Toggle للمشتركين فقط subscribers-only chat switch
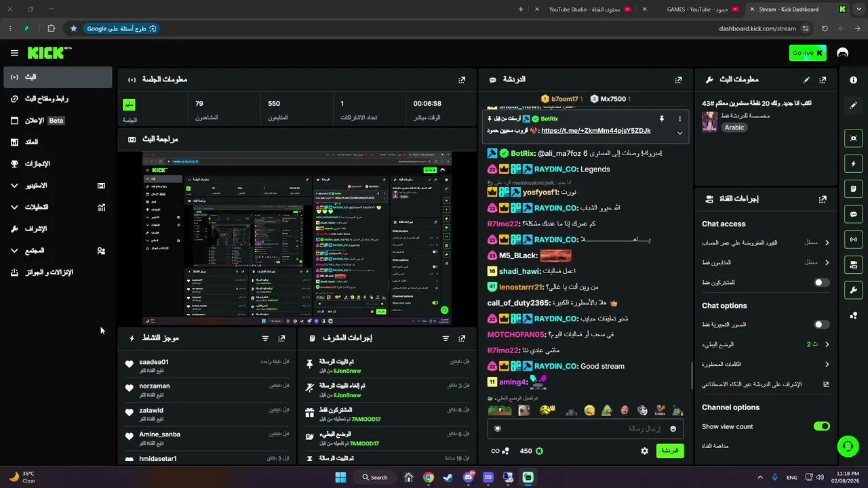The height and width of the screenshot is (488, 868). pyautogui.click(x=821, y=282)
